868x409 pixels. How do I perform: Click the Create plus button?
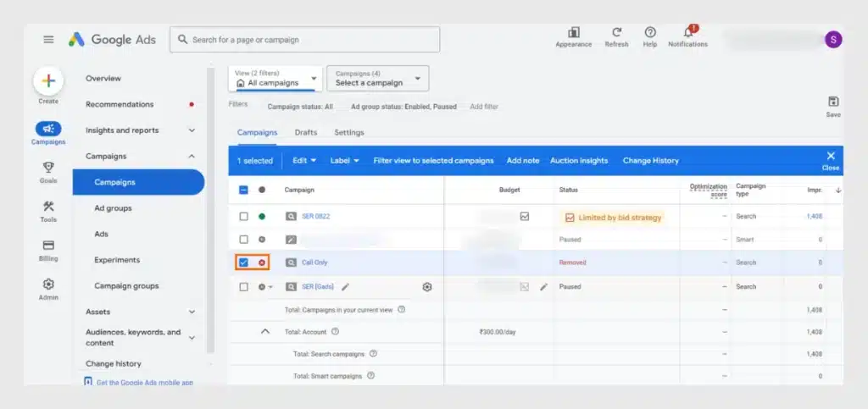pos(48,81)
